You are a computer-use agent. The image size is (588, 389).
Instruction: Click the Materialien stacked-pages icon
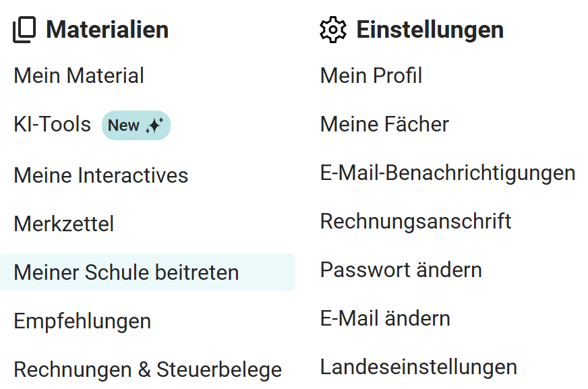24,30
